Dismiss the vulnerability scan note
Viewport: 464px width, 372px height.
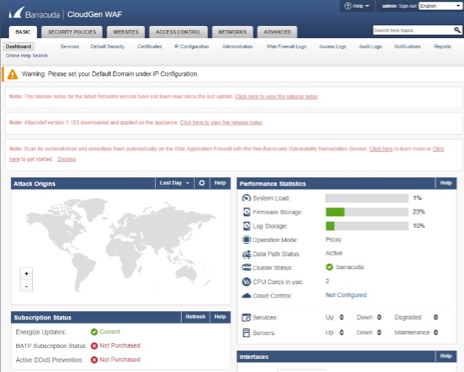click(x=67, y=159)
